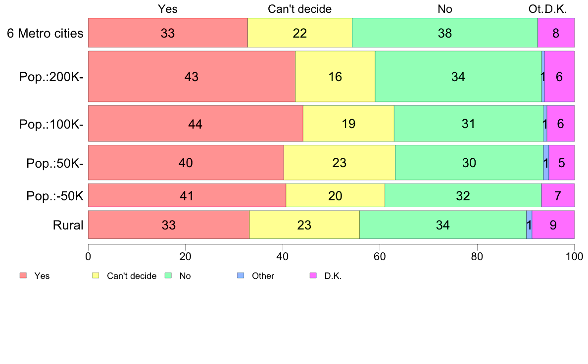Click the "Ot." column header at top

tap(536, 9)
